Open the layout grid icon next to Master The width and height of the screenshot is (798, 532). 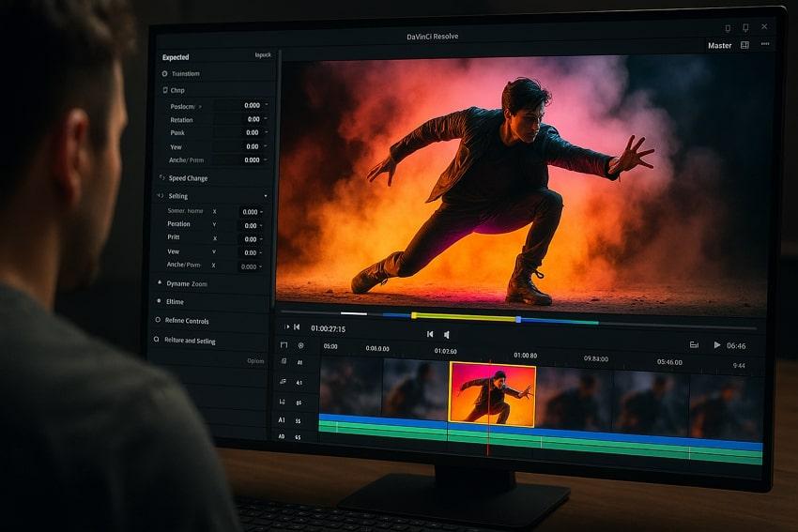(x=744, y=45)
